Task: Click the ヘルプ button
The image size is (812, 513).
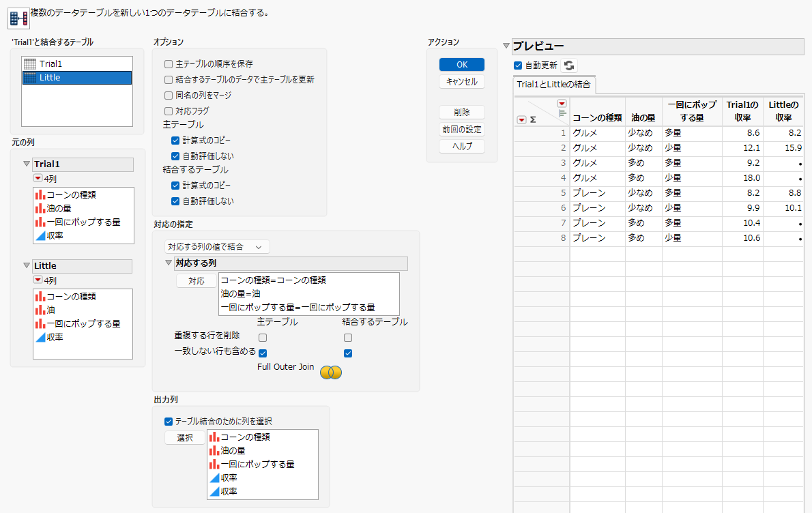Action: [x=462, y=147]
